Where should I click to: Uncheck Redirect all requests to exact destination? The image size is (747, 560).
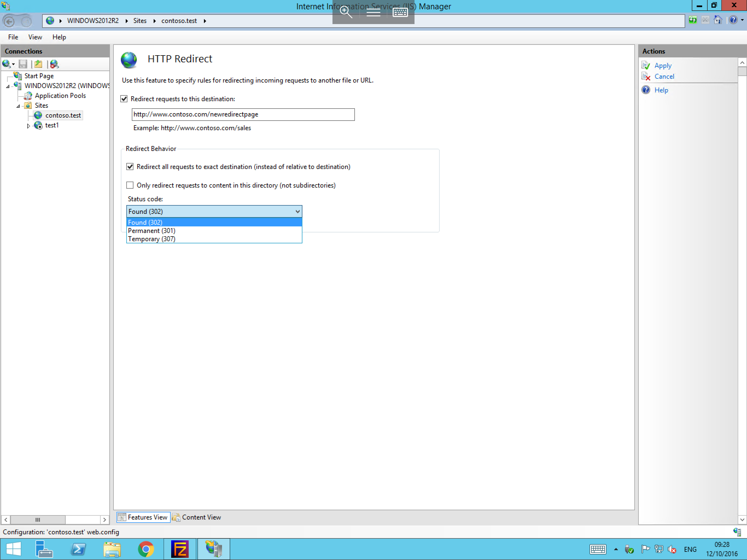[130, 167]
